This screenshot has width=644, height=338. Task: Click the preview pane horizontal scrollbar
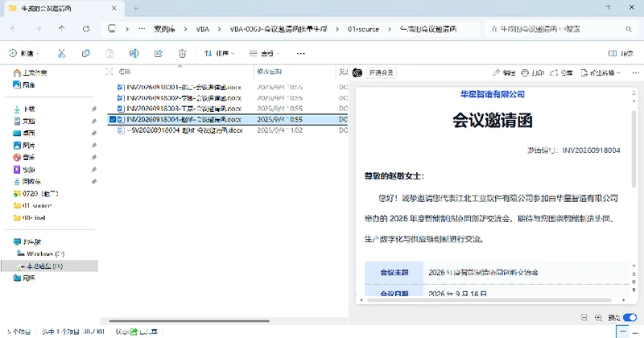(x=489, y=300)
